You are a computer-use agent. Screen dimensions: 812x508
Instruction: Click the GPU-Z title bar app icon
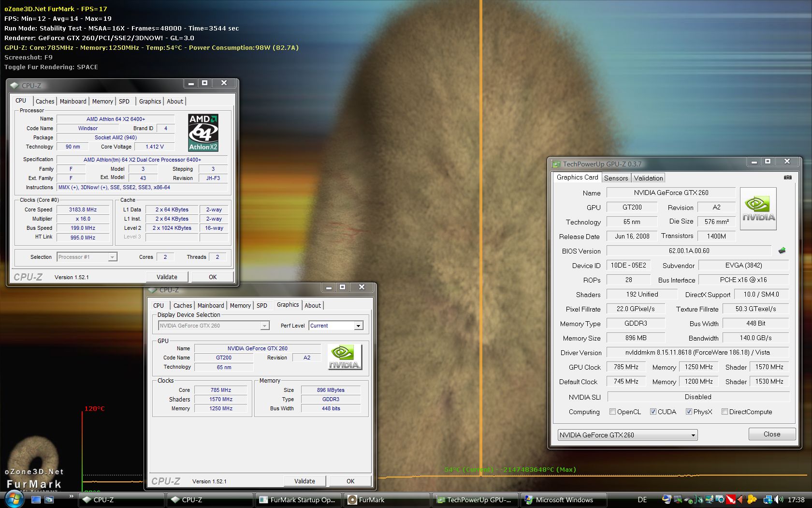pyautogui.click(x=556, y=164)
